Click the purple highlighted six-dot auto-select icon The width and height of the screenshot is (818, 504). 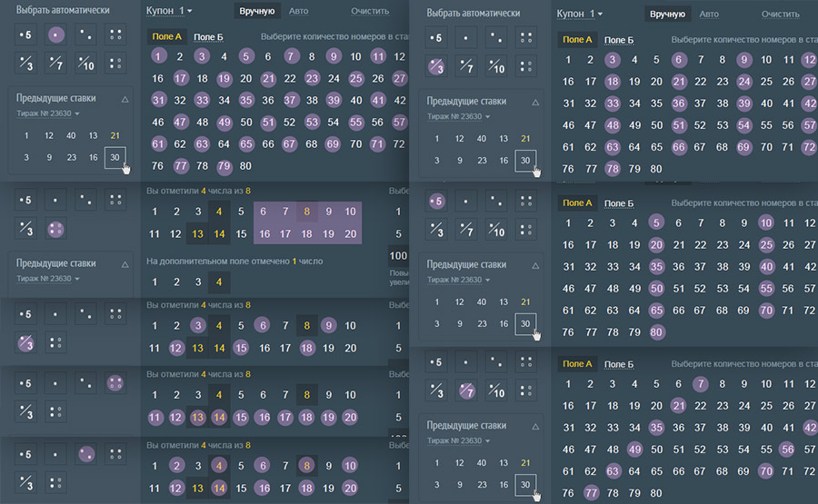coord(56,229)
